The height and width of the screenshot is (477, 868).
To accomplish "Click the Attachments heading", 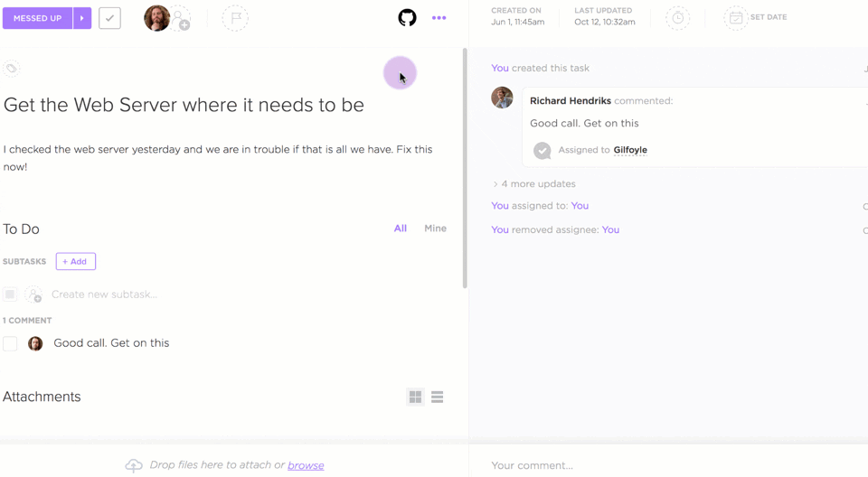I will (42, 397).
